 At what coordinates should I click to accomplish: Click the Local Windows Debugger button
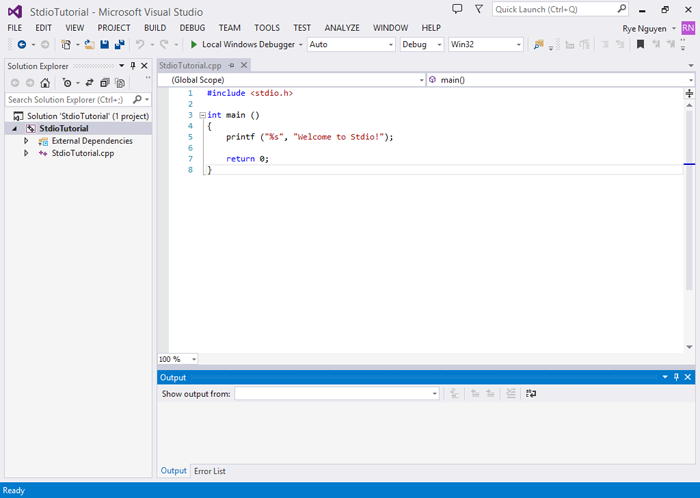[243, 44]
